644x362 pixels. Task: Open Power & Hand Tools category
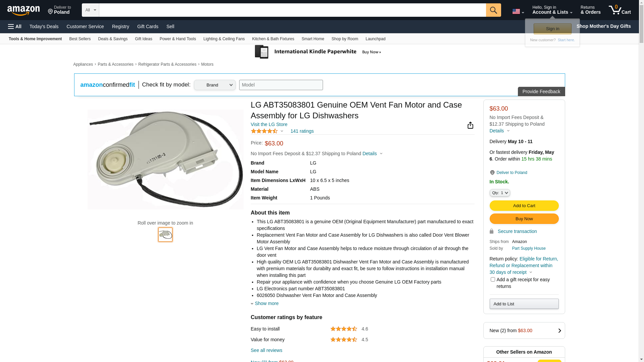point(177,39)
